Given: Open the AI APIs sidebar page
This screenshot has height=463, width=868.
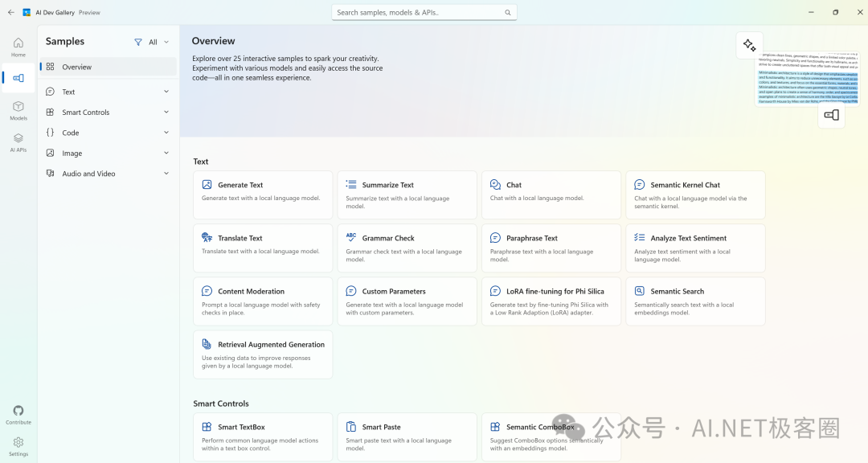Looking at the screenshot, I should click(x=18, y=142).
